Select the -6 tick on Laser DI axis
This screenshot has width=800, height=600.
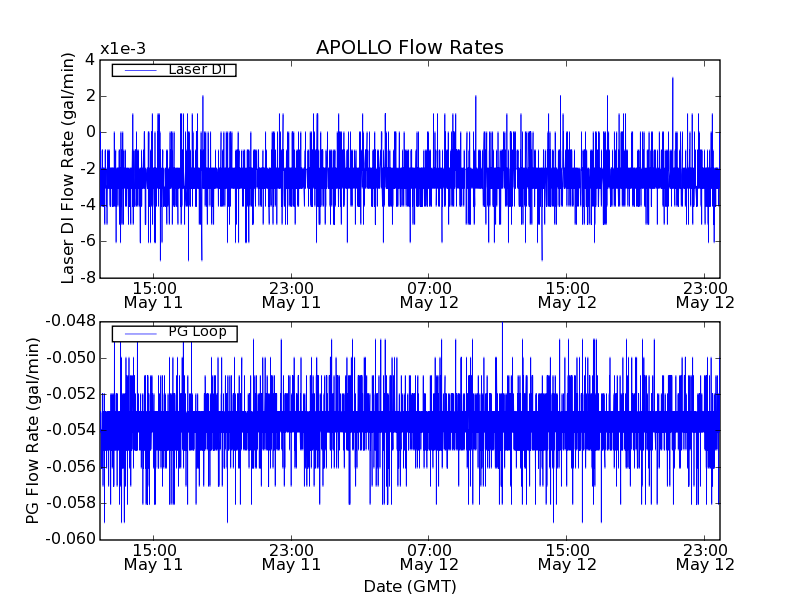(x=88, y=241)
